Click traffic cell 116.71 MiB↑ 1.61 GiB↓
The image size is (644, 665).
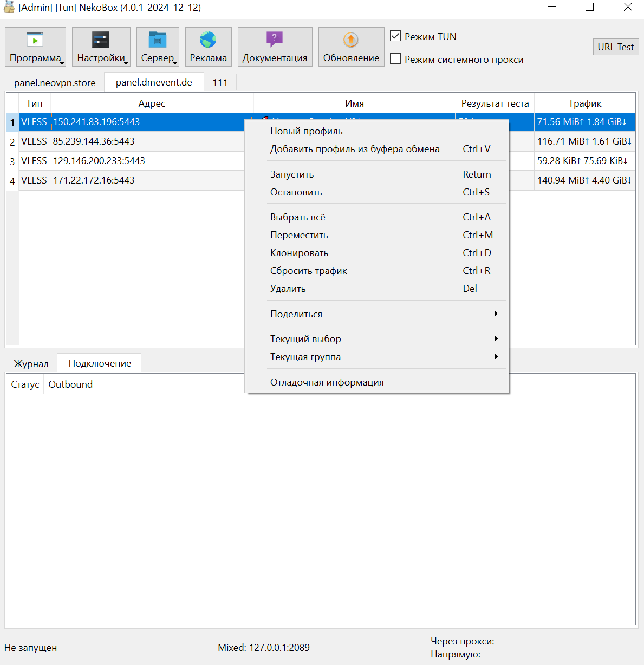pos(584,141)
